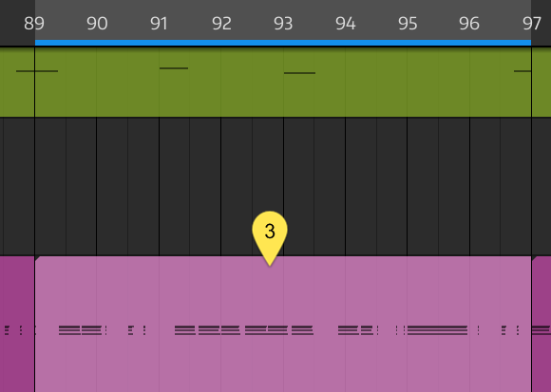Click the green clip note at bar 93

tap(299, 73)
